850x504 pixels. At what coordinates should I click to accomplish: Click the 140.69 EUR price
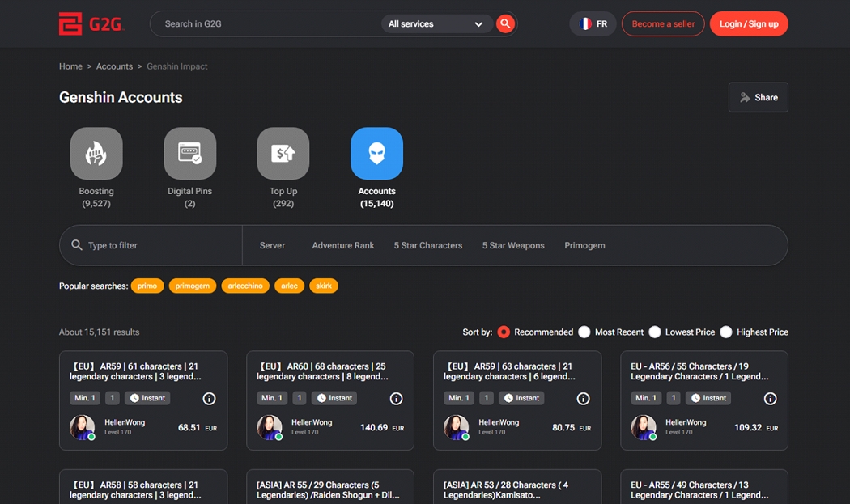click(382, 428)
